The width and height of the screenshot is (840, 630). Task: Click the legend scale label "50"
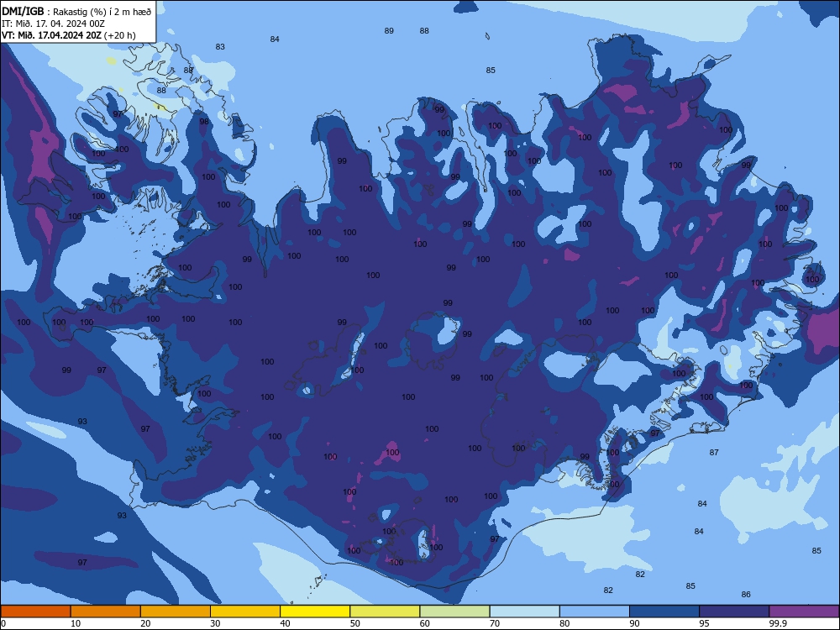pos(355,623)
